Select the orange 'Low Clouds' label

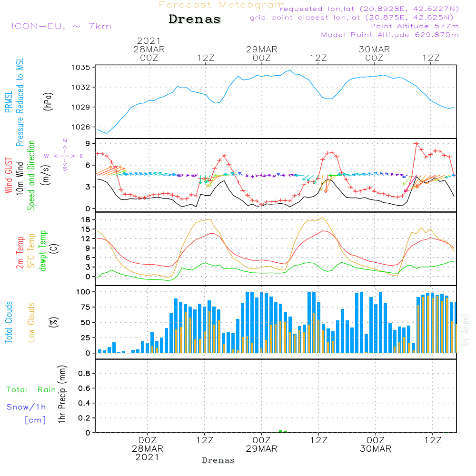[31, 322]
